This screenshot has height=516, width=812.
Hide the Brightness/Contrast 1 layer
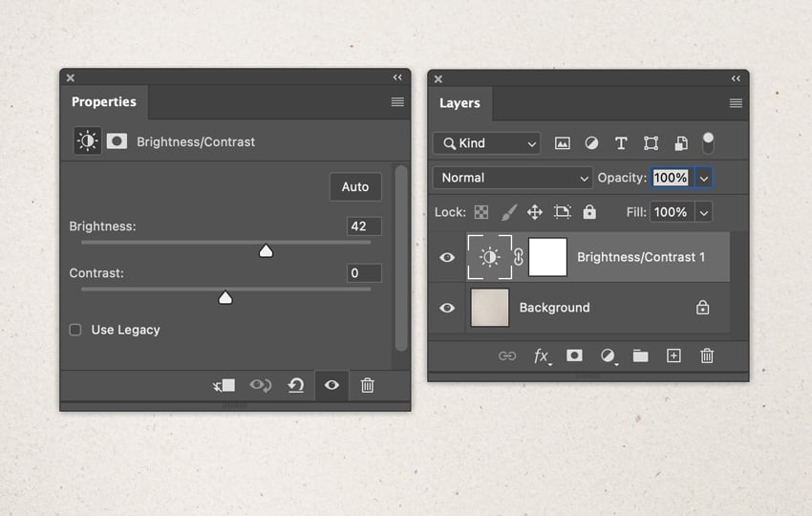447,257
